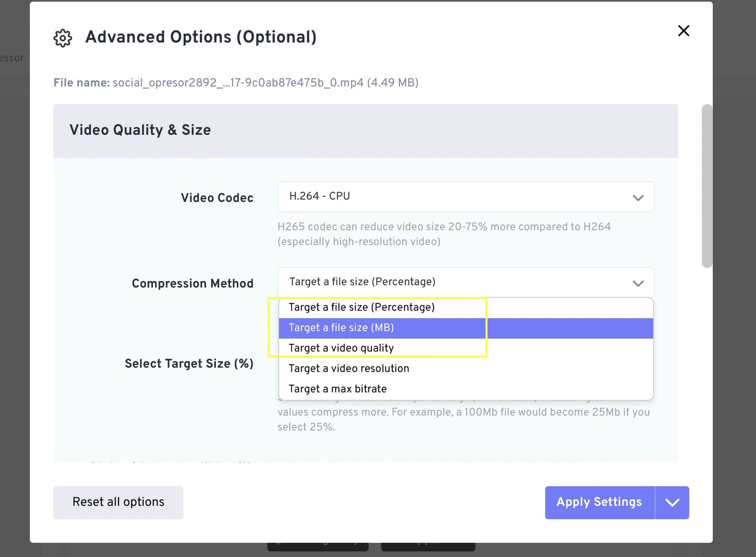Click the Video Codec label
Screen dimensions: 756x557
(217, 198)
